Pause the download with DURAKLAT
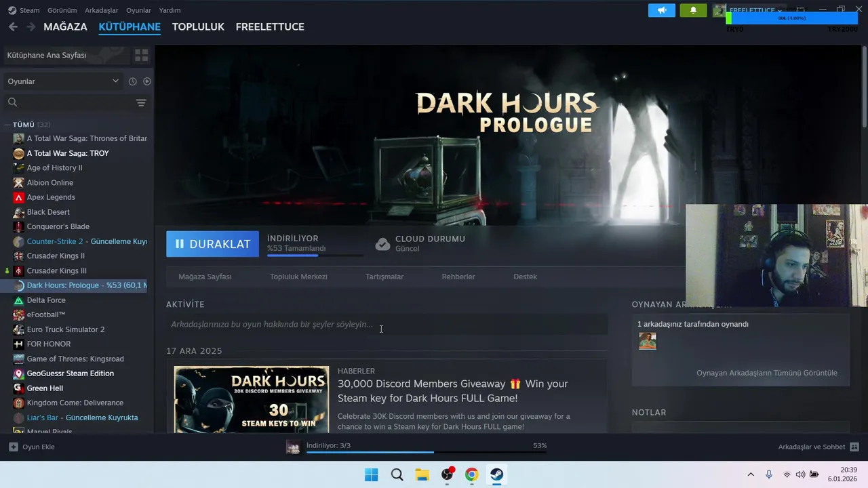The image size is (868, 488). click(x=212, y=244)
